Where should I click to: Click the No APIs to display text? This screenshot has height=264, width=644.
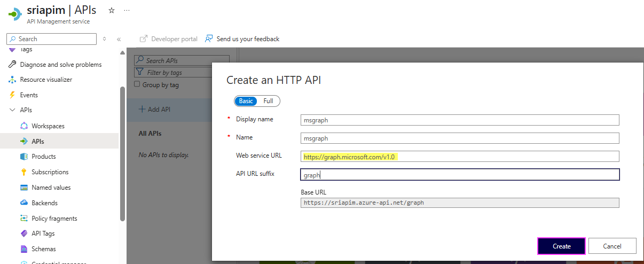[163, 155]
